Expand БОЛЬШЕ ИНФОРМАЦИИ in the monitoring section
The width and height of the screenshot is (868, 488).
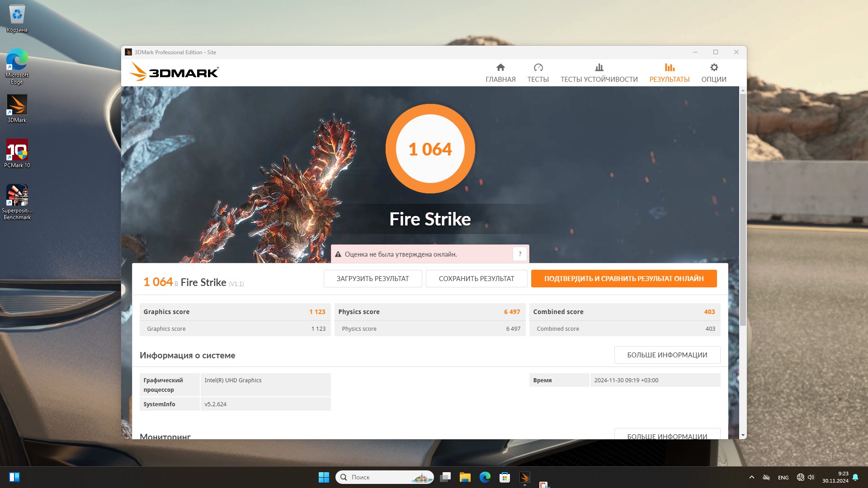667,435
